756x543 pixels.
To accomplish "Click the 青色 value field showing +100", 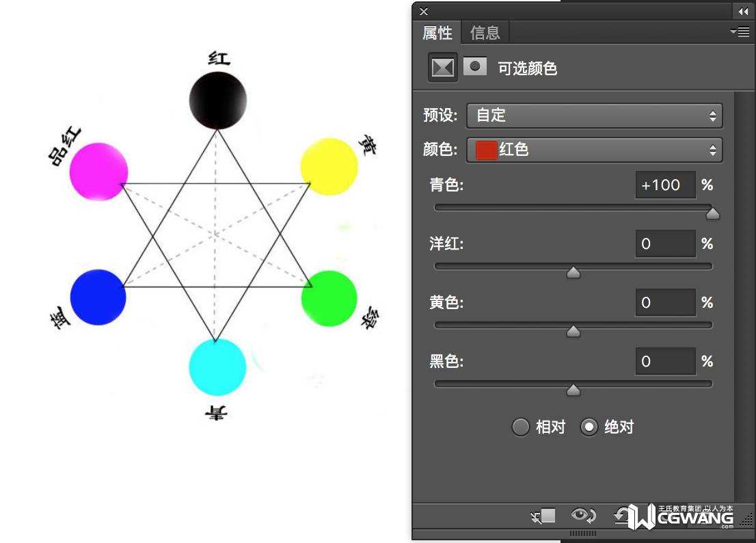I will coord(665,185).
